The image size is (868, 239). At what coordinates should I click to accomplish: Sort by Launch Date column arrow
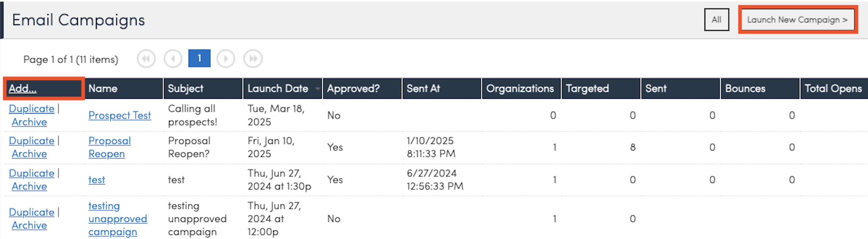317,89
